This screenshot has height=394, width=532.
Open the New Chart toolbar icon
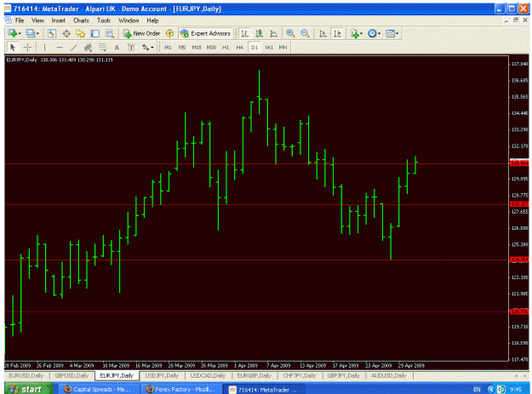click(x=13, y=33)
